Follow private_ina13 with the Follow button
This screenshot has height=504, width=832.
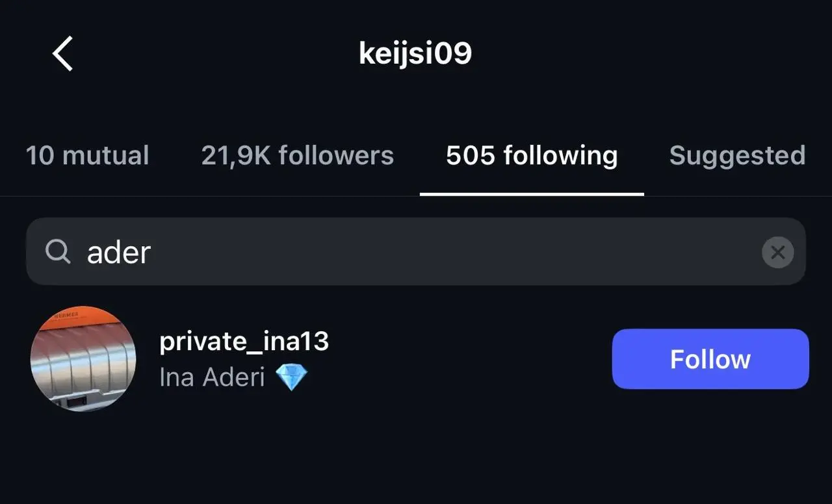point(710,359)
